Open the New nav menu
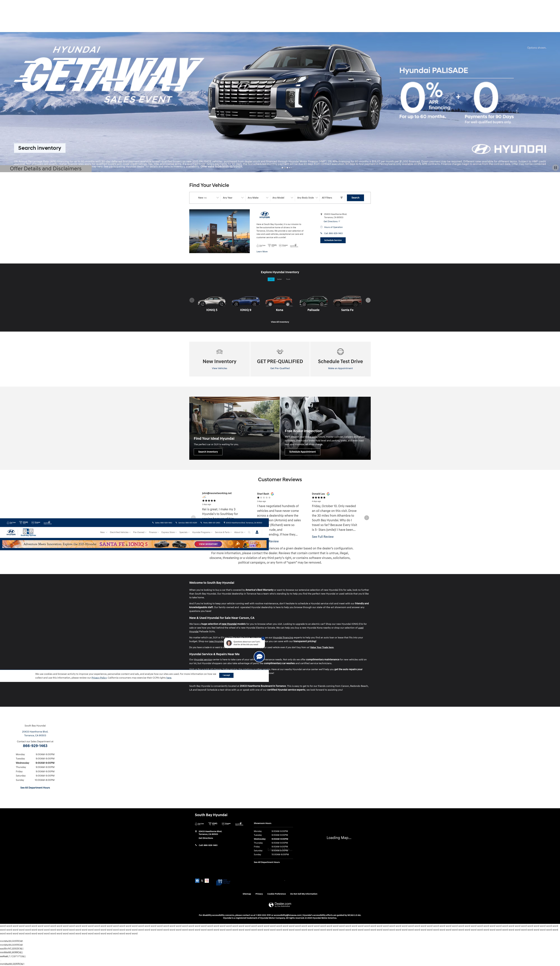The image size is (560, 966). pos(103,532)
